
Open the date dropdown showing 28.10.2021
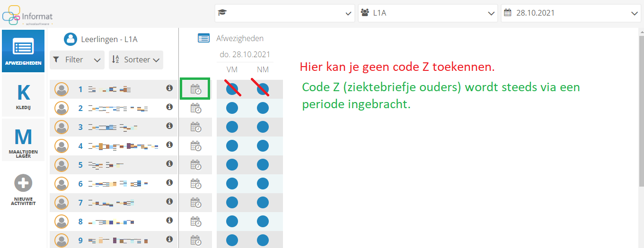click(x=571, y=13)
